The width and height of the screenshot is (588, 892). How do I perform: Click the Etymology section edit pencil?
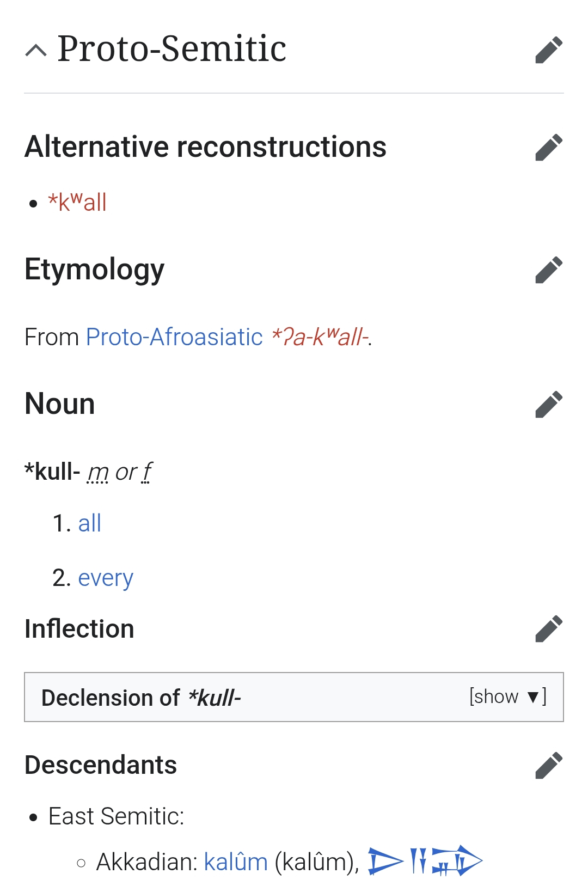[x=548, y=270]
